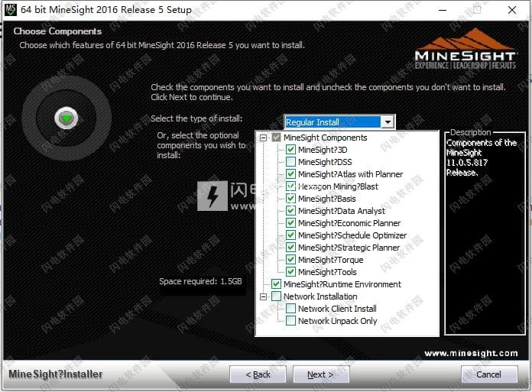This screenshot has height=392, width=532.
Task: Select the MineSight?Tools label
Action: pyautogui.click(x=327, y=271)
